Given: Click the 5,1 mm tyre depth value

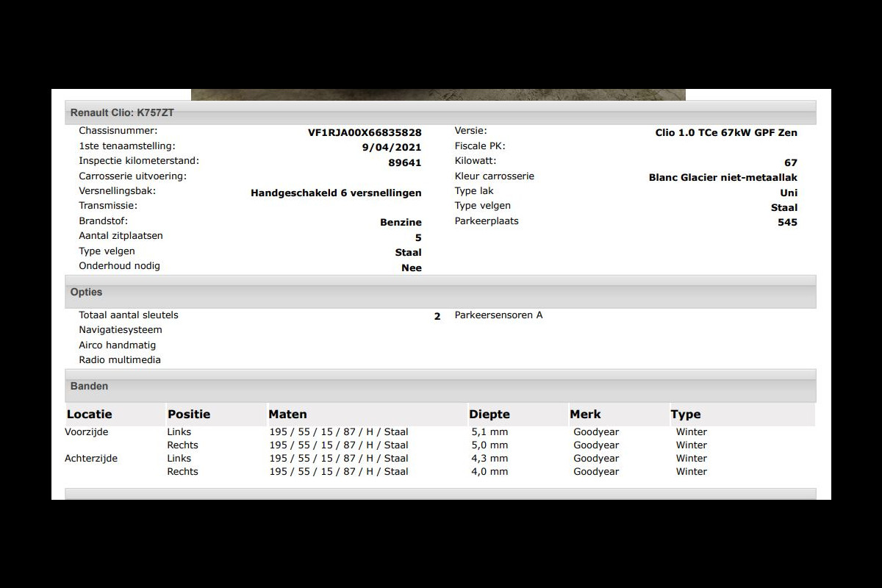Looking at the screenshot, I should 490,432.
